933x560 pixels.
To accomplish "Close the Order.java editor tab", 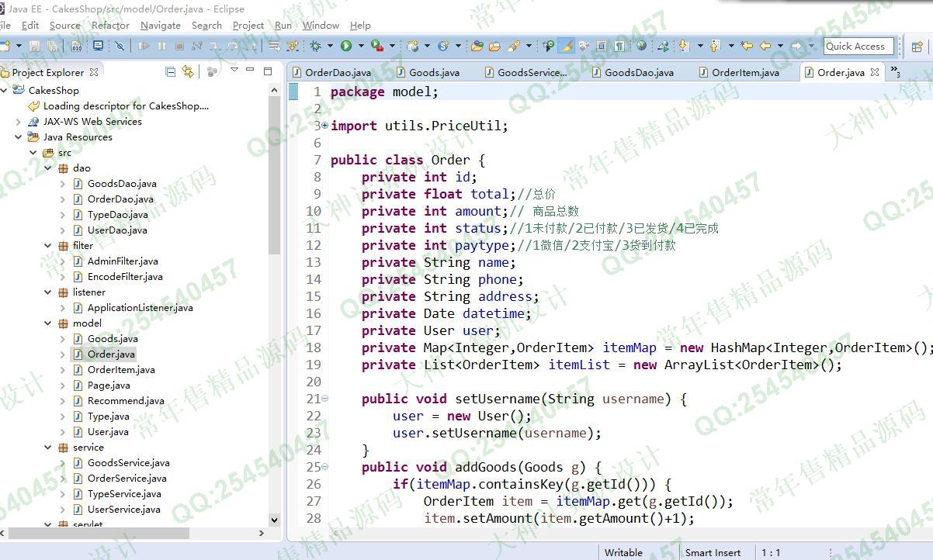I will click(875, 72).
